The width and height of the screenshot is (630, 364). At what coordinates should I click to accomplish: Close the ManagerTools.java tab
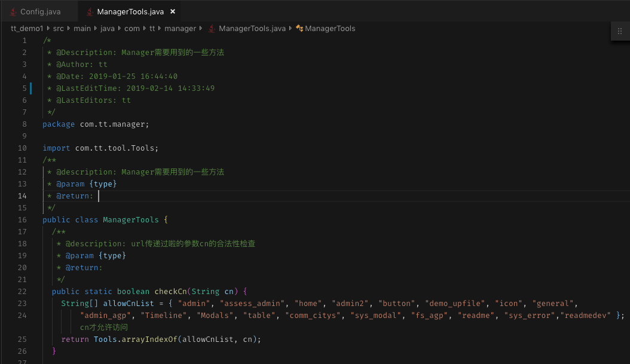coord(173,11)
